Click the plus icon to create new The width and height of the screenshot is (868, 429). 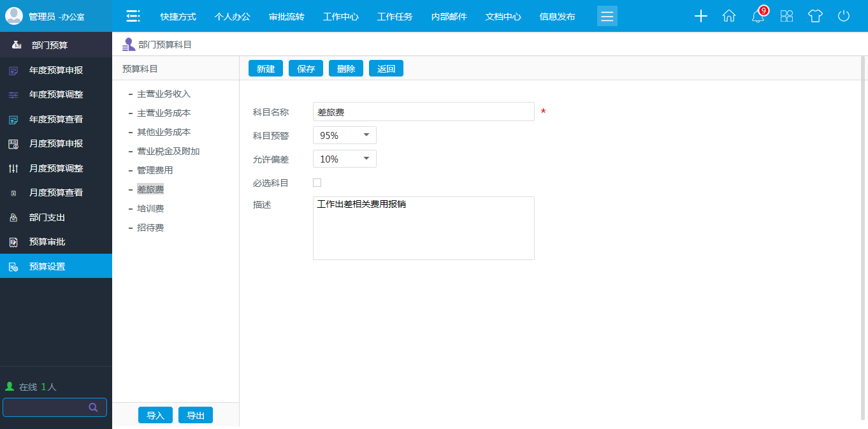700,16
